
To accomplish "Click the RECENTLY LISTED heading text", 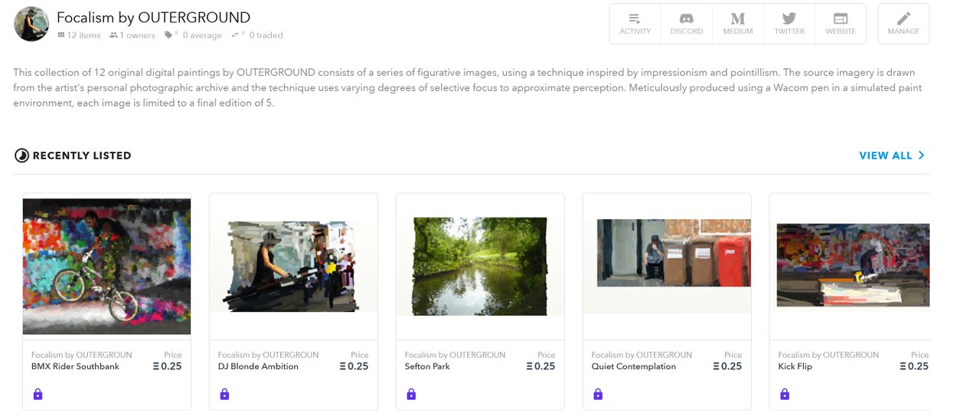I will [x=82, y=156].
